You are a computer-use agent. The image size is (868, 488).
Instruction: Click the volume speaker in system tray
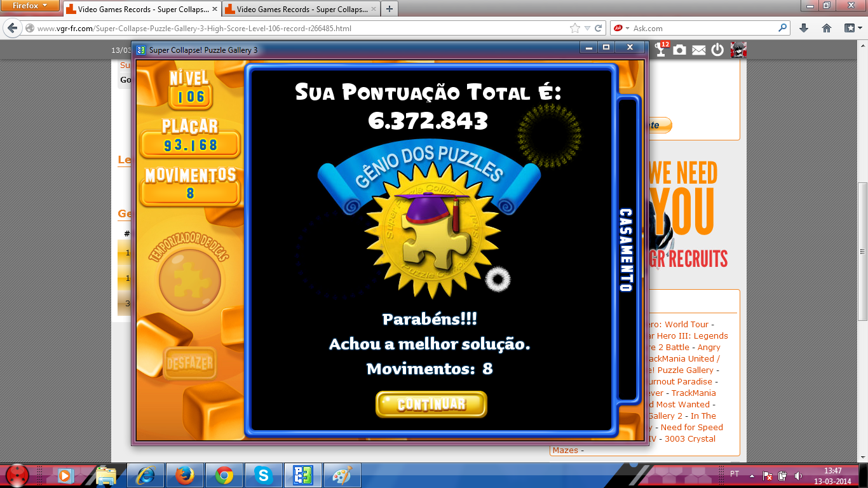(x=797, y=475)
